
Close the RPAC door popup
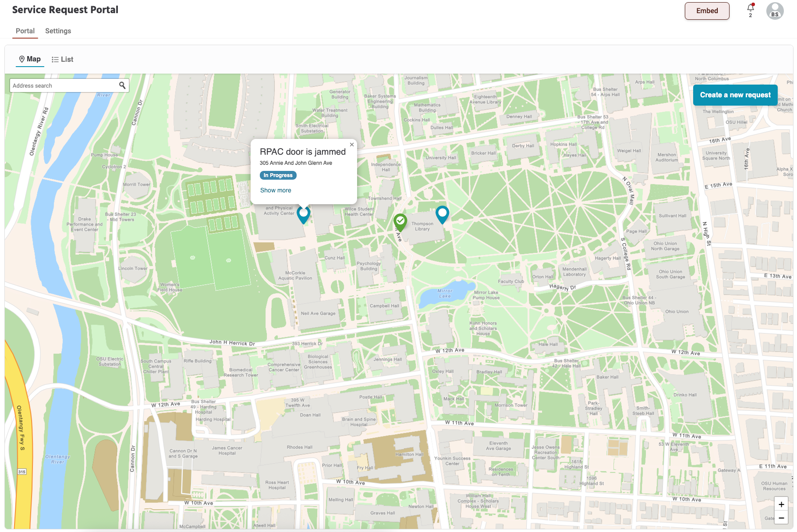click(x=351, y=145)
